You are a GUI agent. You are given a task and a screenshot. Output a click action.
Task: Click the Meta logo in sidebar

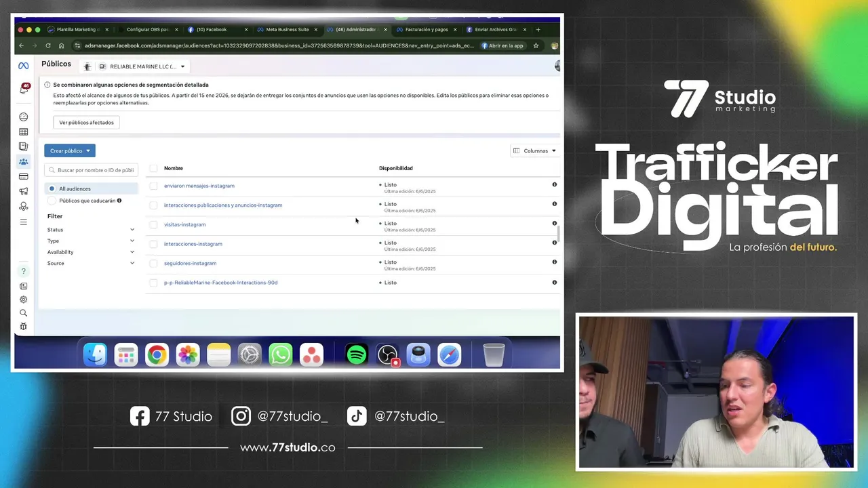click(23, 66)
